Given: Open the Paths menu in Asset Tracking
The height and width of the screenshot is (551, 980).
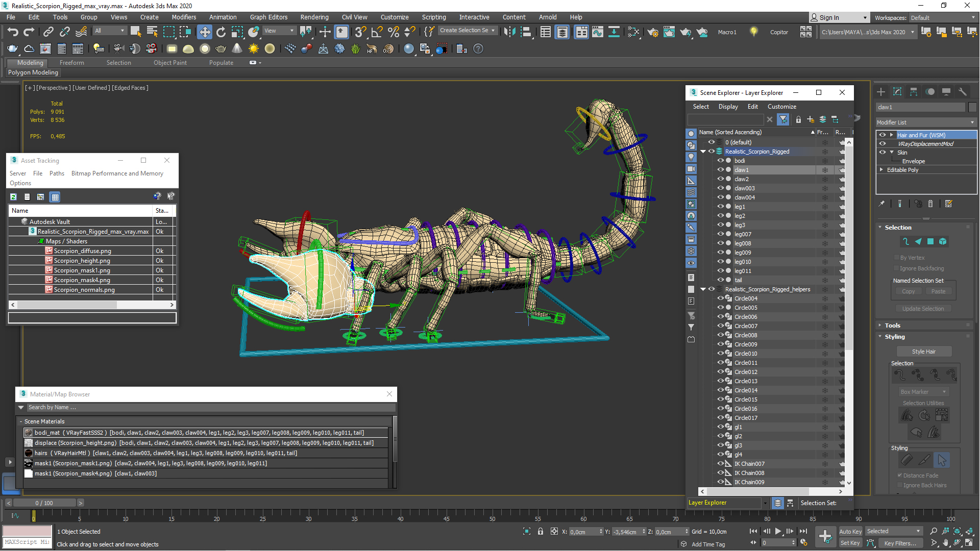Looking at the screenshot, I should (57, 173).
